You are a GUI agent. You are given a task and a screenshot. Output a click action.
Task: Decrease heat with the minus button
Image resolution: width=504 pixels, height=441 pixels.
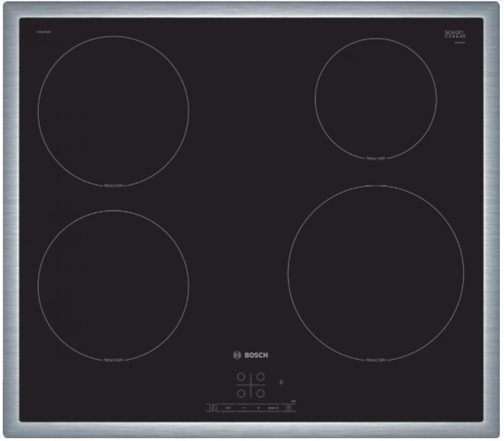tap(243, 408)
